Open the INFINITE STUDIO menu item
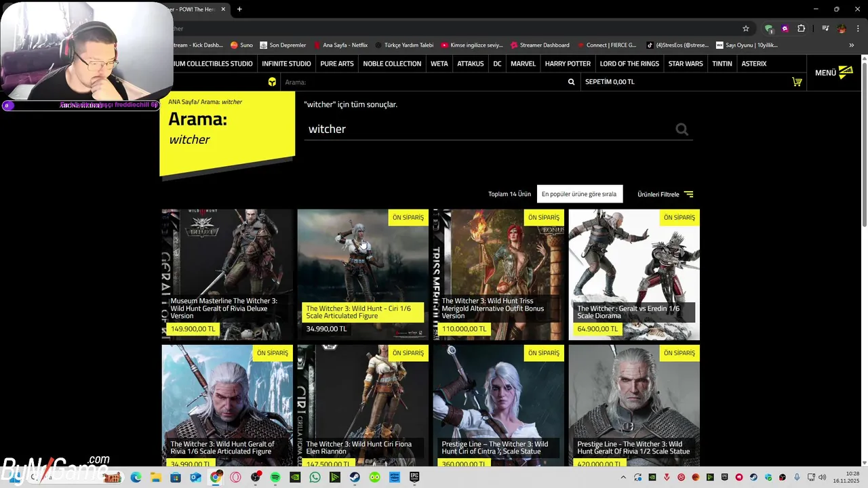This screenshot has width=868, height=488. point(286,64)
